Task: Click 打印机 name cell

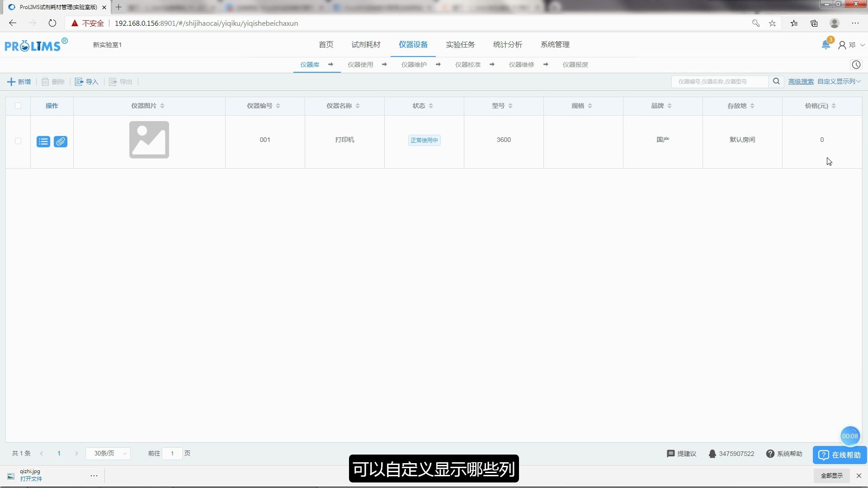Action: tap(344, 140)
